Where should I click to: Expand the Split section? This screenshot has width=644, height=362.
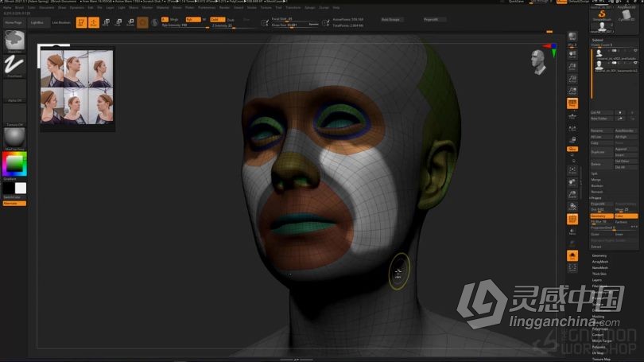(594, 173)
